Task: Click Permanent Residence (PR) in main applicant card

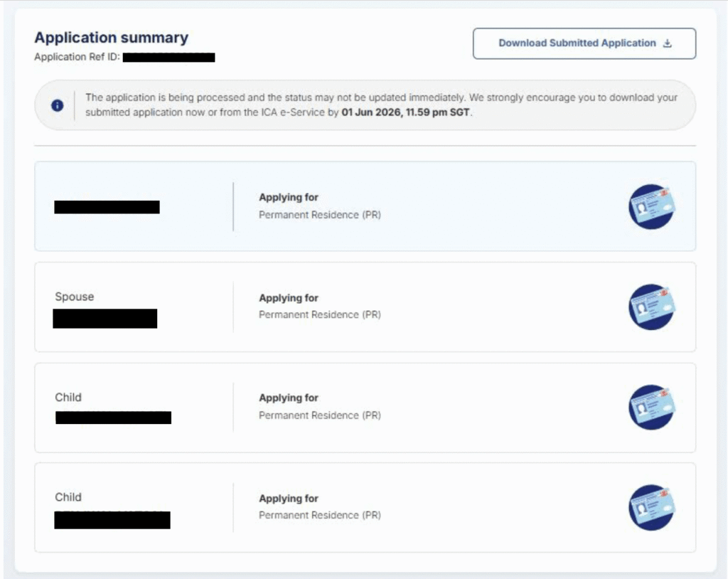Action: coord(320,215)
